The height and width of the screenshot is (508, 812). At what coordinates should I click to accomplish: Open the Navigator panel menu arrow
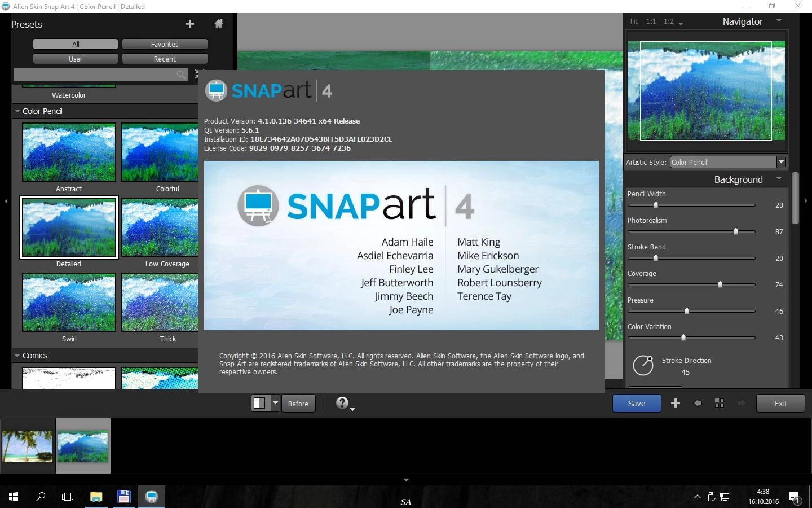click(x=779, y=21)
